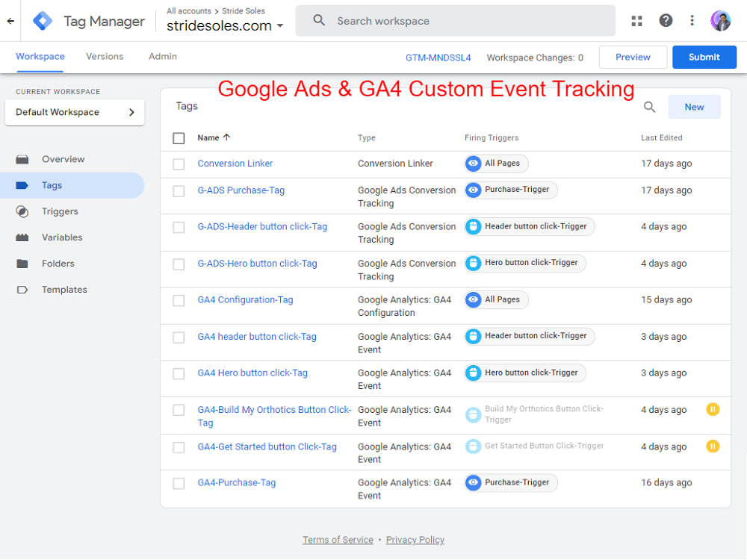Click the New tag button

tap(694, 107)
